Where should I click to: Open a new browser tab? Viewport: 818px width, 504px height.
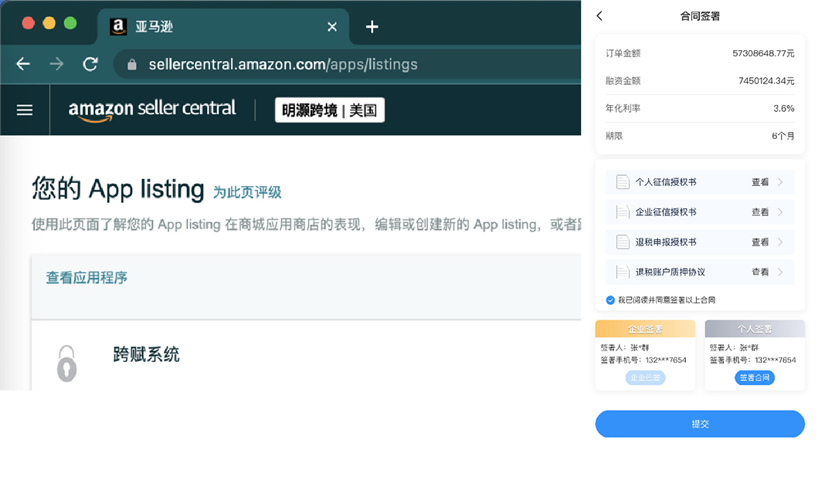(372, 26)
